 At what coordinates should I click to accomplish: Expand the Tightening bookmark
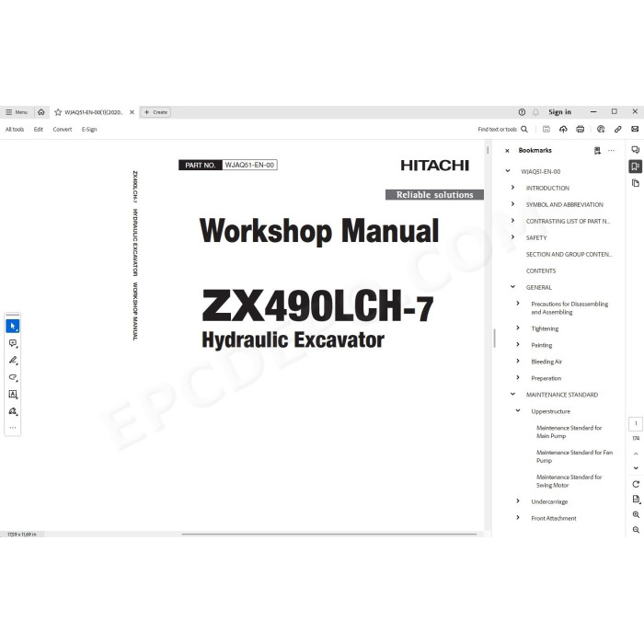point(518,328)
